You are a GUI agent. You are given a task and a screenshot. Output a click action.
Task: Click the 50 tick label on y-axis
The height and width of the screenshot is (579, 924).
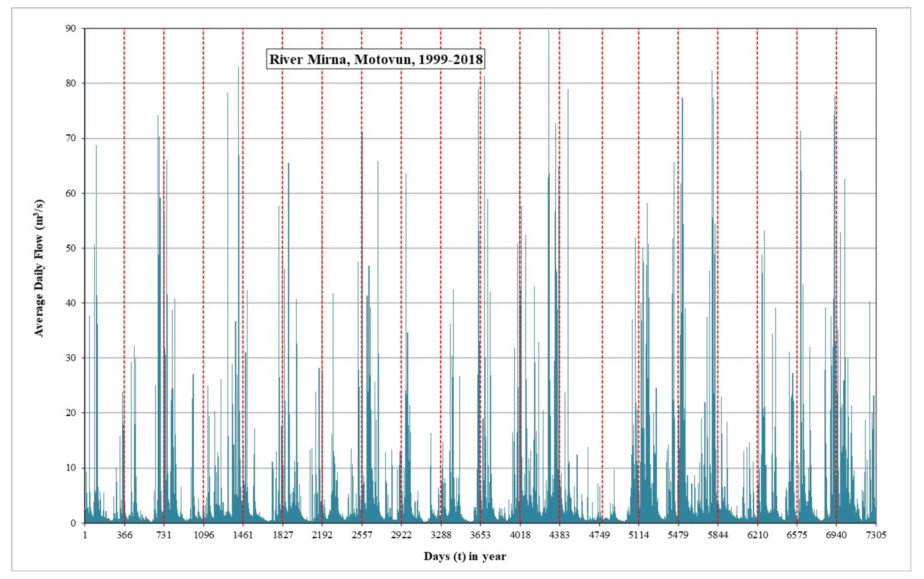tap(71, 248)
